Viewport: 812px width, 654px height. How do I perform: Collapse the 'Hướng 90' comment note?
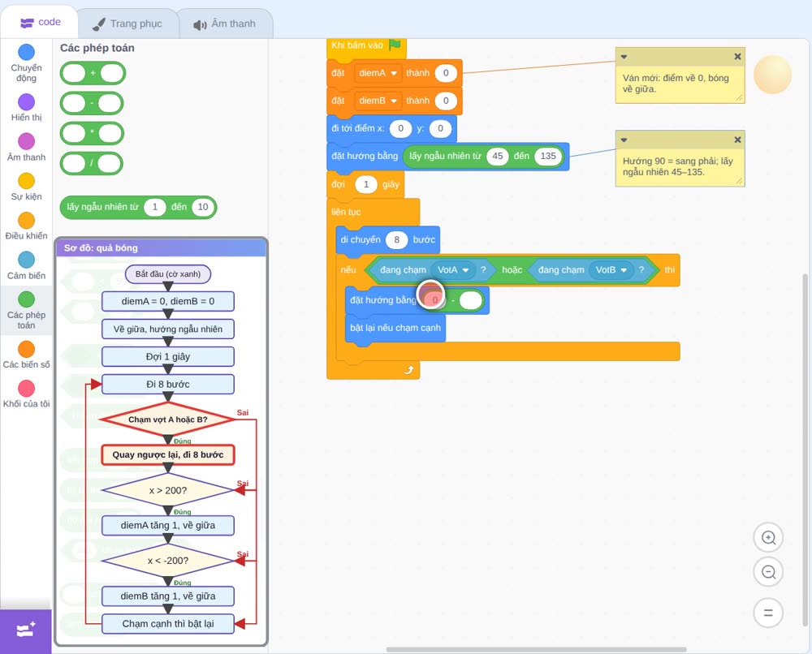click(624, 140)
